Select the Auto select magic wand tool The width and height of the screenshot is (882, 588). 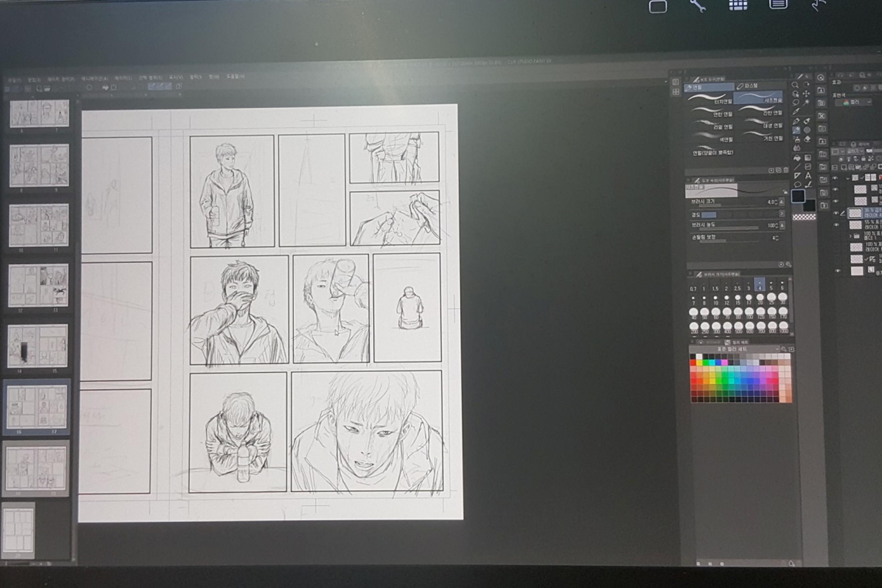coord(806,102)
